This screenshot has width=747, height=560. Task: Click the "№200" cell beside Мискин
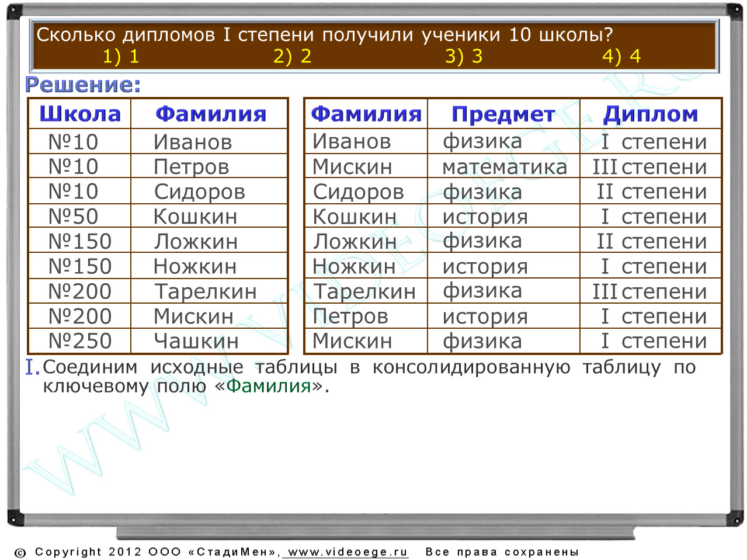[x=79, y=316]
